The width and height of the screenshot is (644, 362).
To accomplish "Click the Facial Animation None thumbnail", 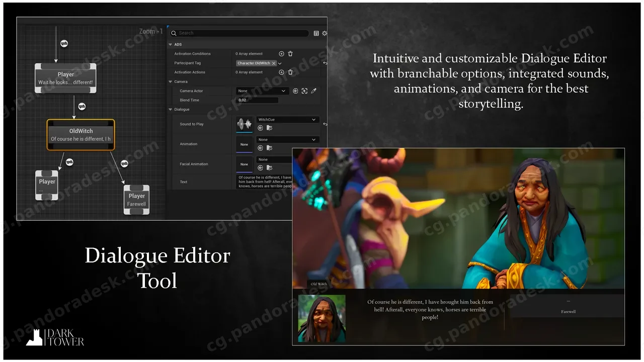I will pyautogui.click(x=245, y=164).
